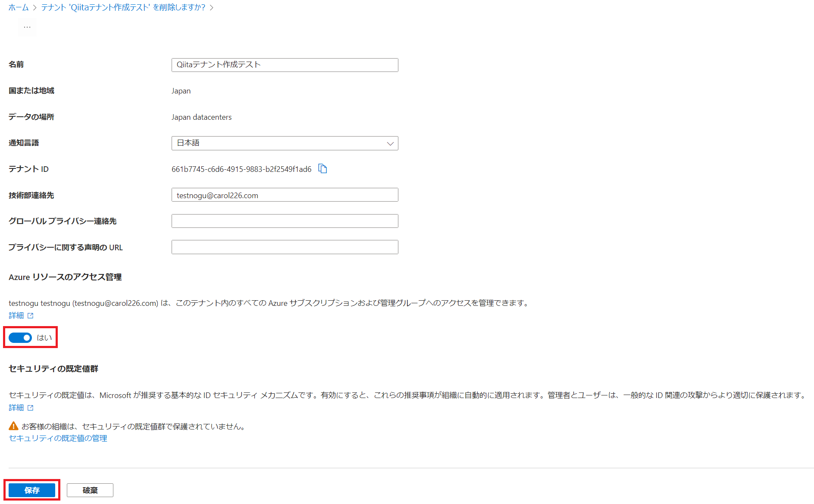
Task: Click the external link icon beside first 詳細
Action: [31, 316]
